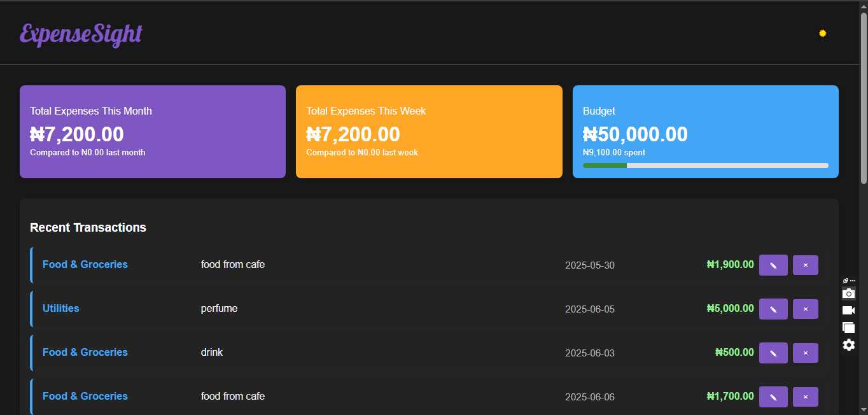
Task: Click the perfume description text
Action: point(220,309)
